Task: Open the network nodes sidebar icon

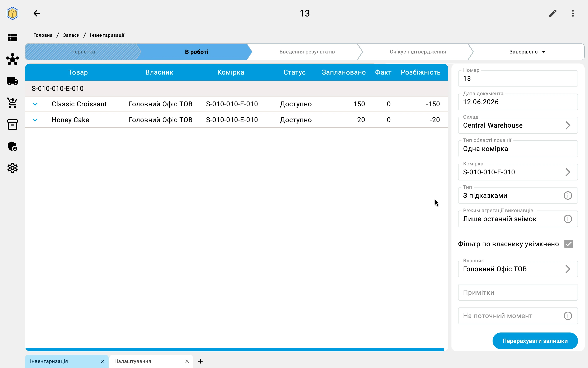Action: click(x=12, y=59)
